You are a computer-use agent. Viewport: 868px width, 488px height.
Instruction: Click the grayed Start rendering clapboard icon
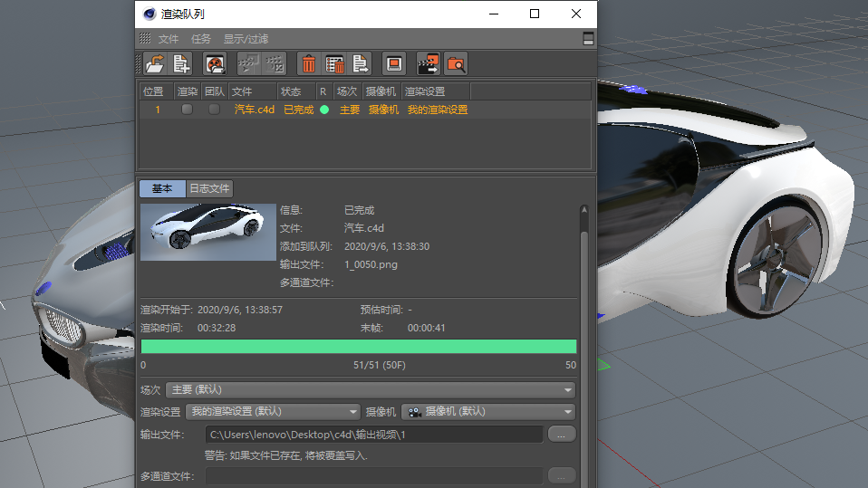(x=248, y=64)
